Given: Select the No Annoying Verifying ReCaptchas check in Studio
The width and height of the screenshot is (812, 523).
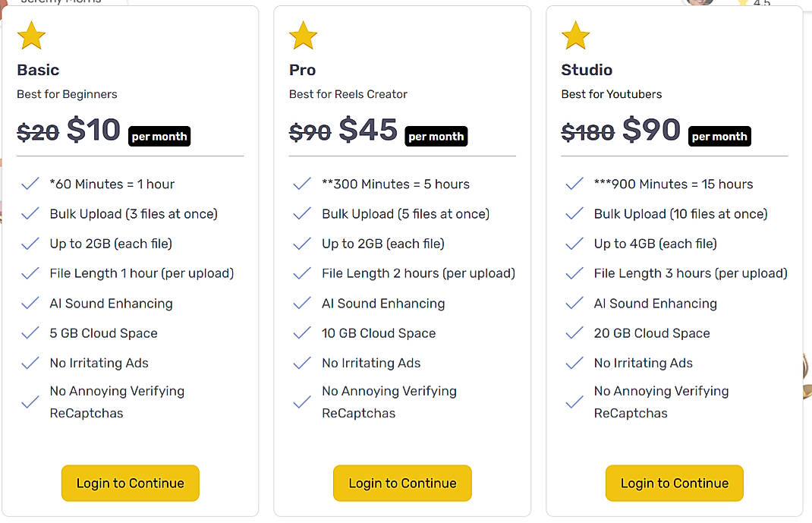Looking at the screenshot, I should click(574, 402).
